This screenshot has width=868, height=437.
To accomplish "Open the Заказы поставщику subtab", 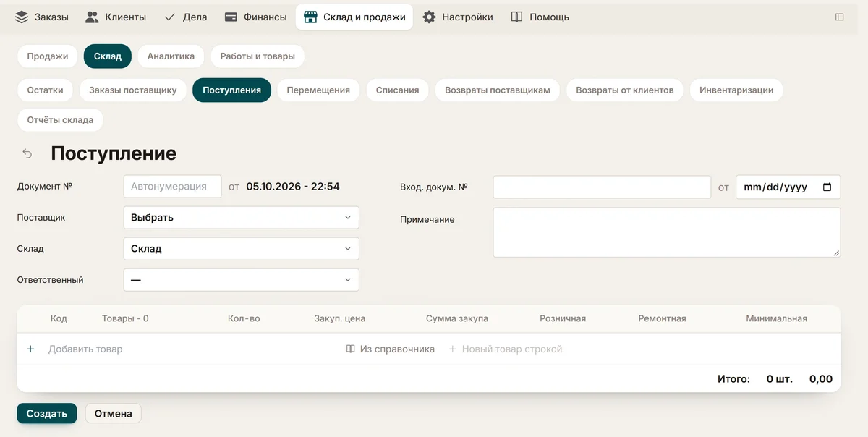I will (133, 90).
